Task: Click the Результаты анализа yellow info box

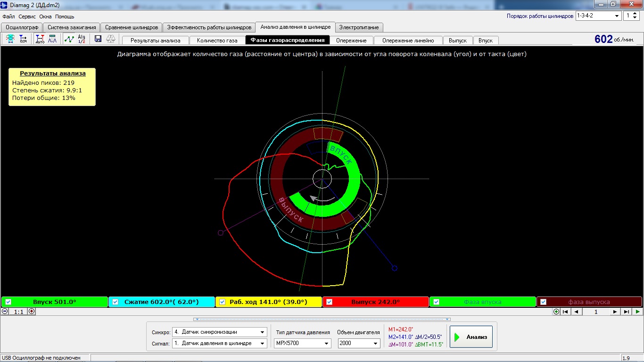Action: point(52,87)
